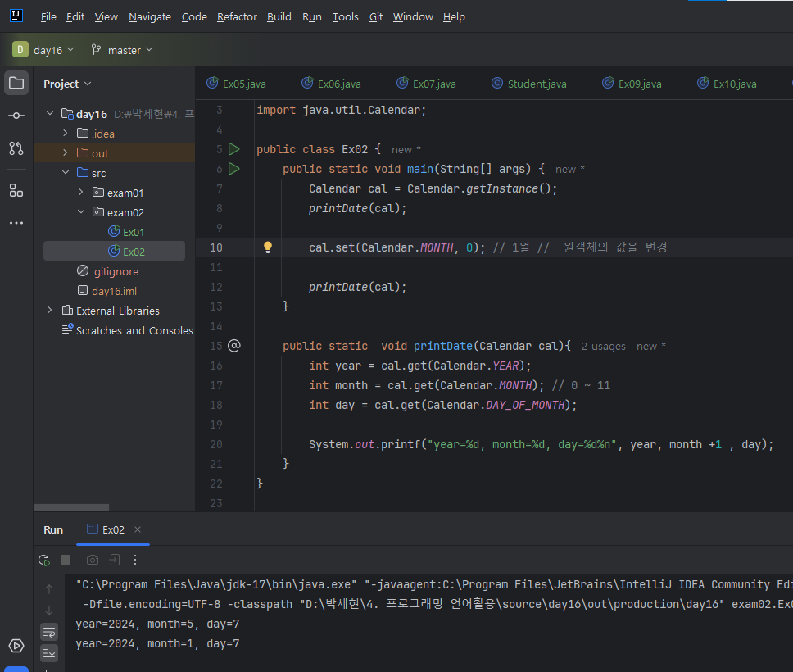Toggle soft-wrap in the Run console

49,632
